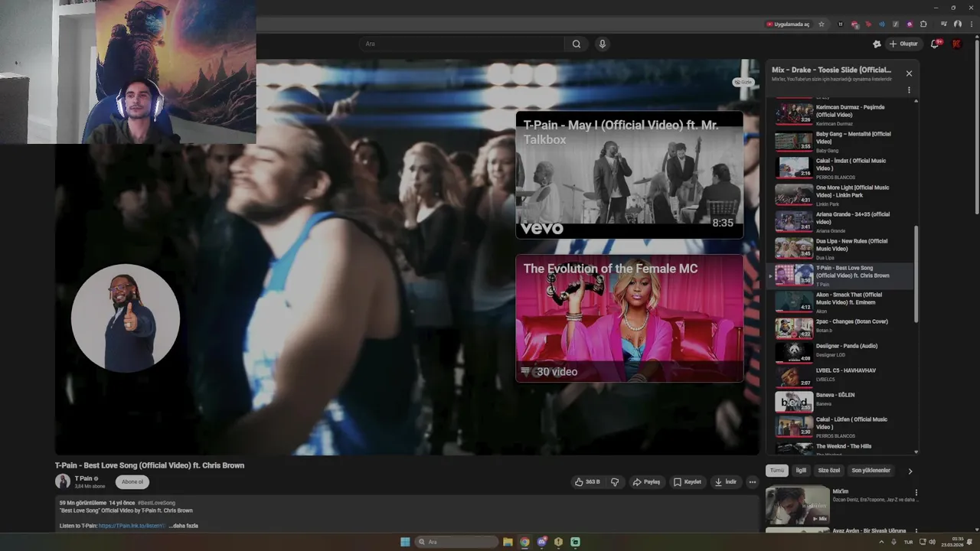
Task: Play 2pac - Changes (Botan Cover)
Action: [840, 328]
